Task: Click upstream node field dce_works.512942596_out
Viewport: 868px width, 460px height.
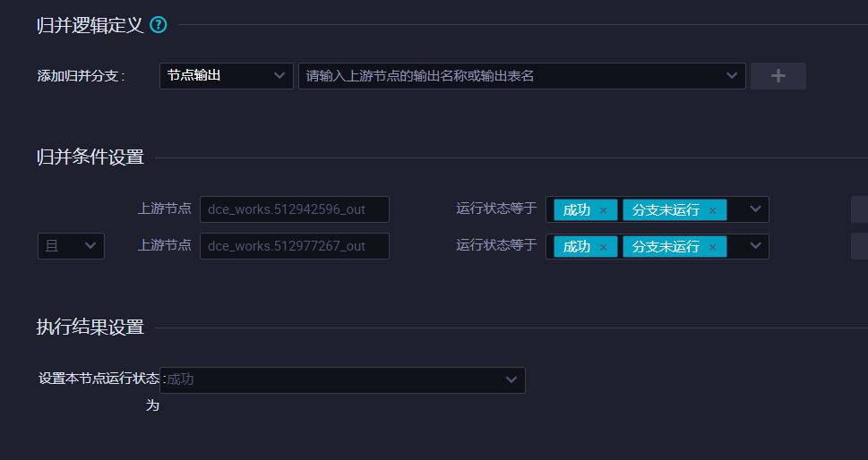Action: [295, 209]
